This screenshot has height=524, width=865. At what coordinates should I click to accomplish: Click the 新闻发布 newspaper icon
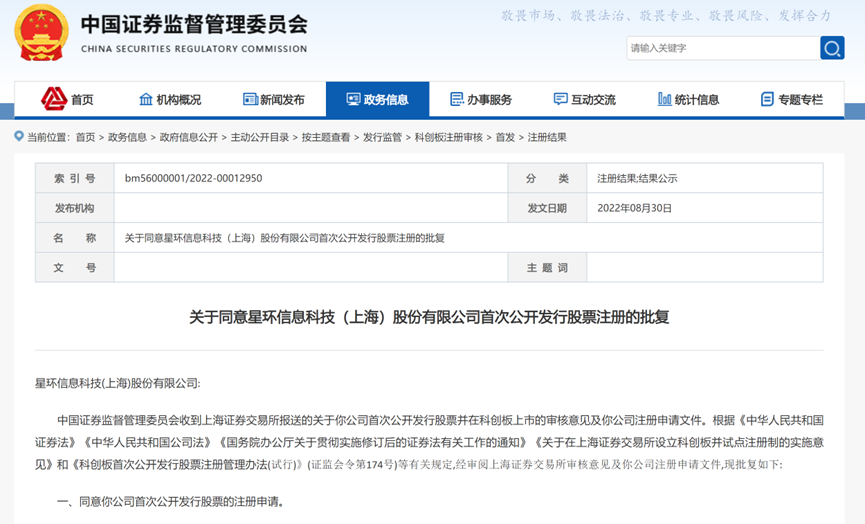250,99
